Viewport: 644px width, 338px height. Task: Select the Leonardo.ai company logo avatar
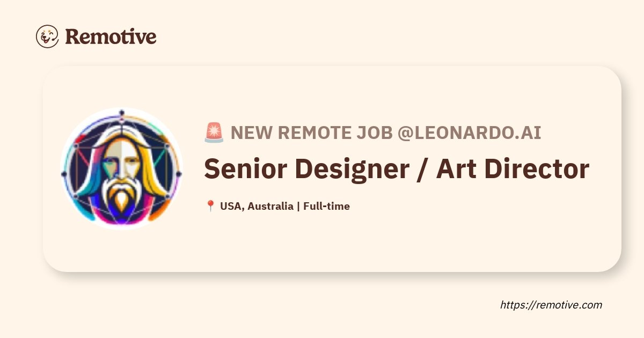(122, 168)
